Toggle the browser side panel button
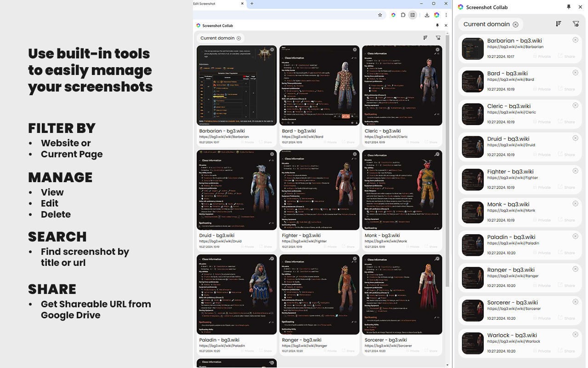This screenshot has width=588, height=368. [x=413, y=15]
